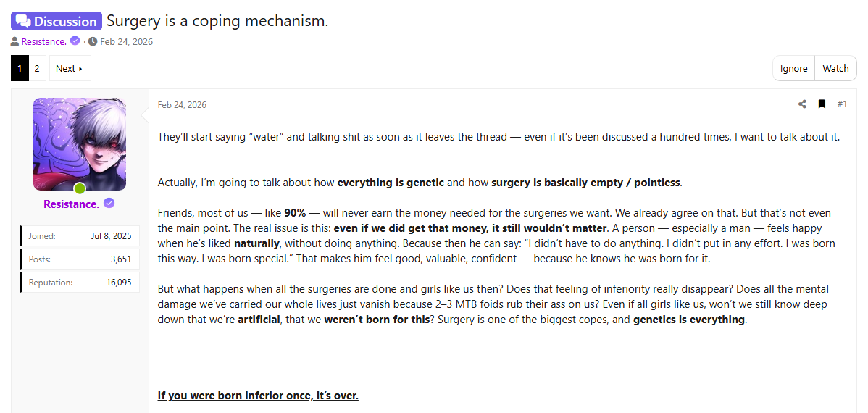Click the verified badge under the avatar
868x413 pixels.
coord(109,204)
